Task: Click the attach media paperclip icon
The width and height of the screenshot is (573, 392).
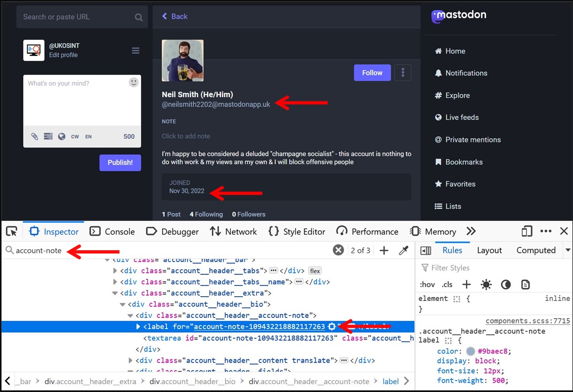Action: coord(35,137)
